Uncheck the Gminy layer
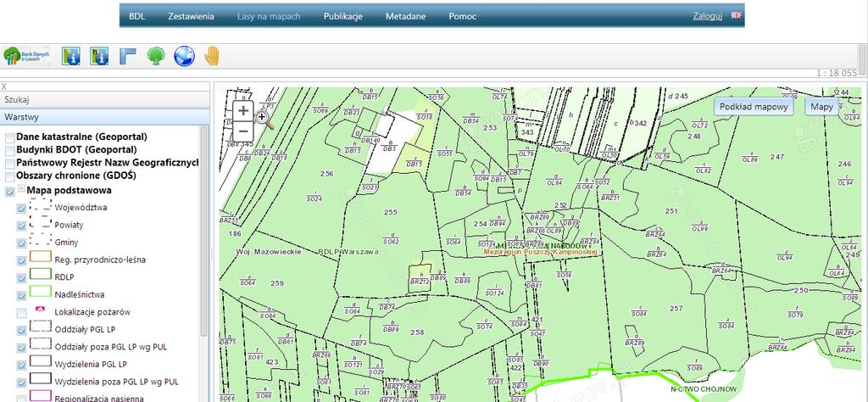Image resolution: width=868 pixels, height=402 pixels. [21, 243]
